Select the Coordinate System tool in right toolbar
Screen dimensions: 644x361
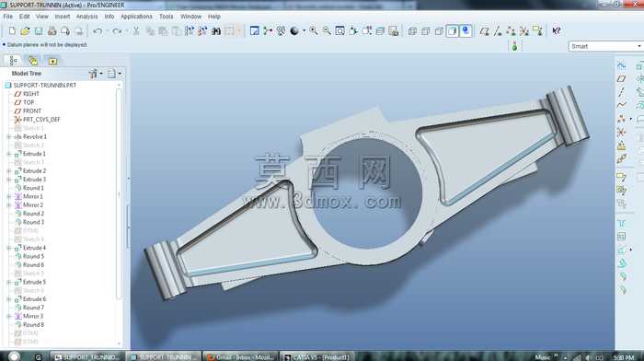pyautogui.click(x=621, y=132)
